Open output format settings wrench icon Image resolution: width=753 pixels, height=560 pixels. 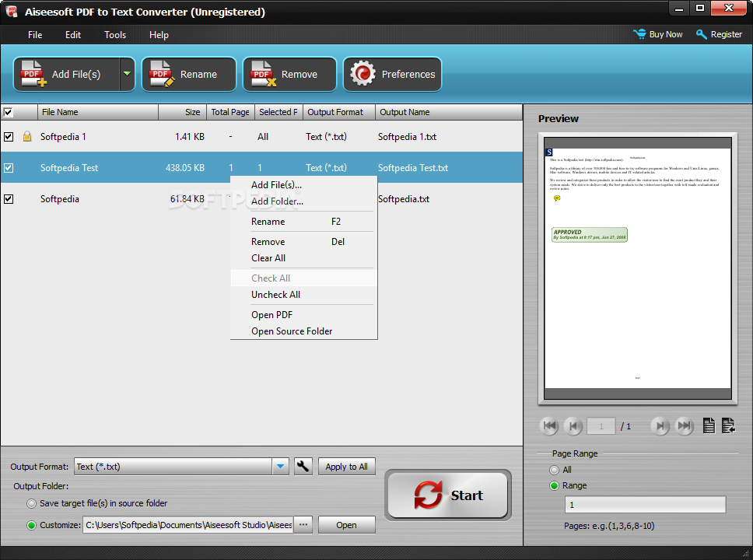[303, 467]
